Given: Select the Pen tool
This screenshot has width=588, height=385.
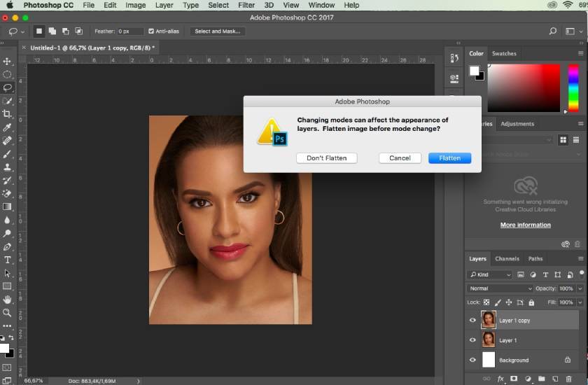Looking at the screenshot, I should tap(7, 246).
